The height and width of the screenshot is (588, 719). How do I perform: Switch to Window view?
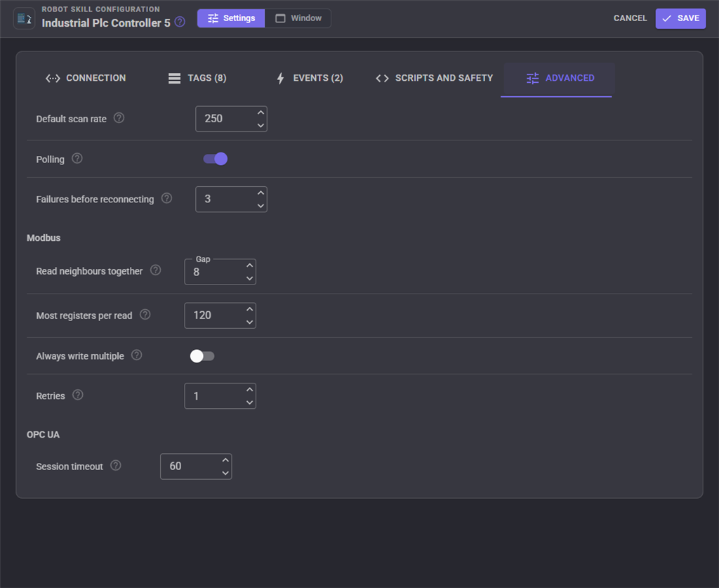tap(298, 18)
